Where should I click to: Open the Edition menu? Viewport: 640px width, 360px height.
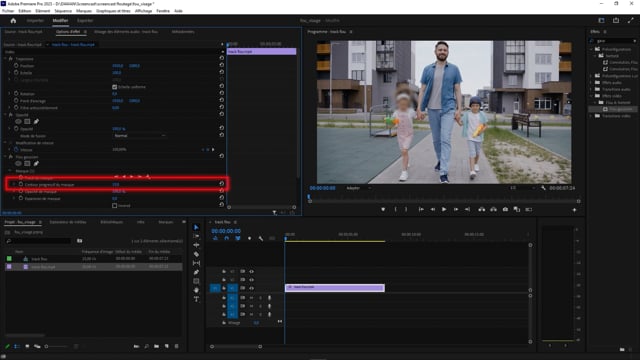[24, 11]
